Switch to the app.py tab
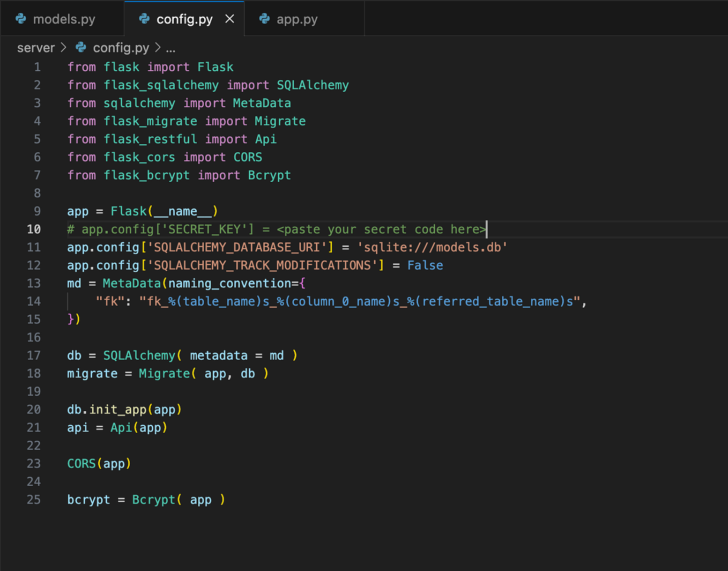This screenshot has width=728, height=571. (x=296, y=19)
